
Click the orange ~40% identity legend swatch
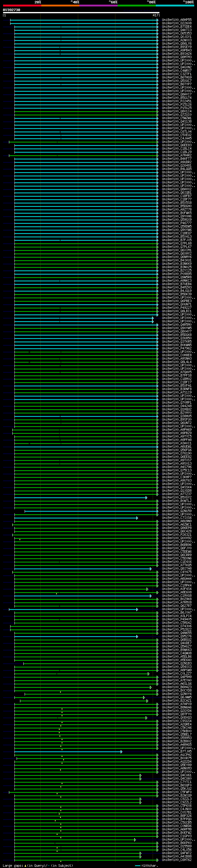click(x=60, y=6)
